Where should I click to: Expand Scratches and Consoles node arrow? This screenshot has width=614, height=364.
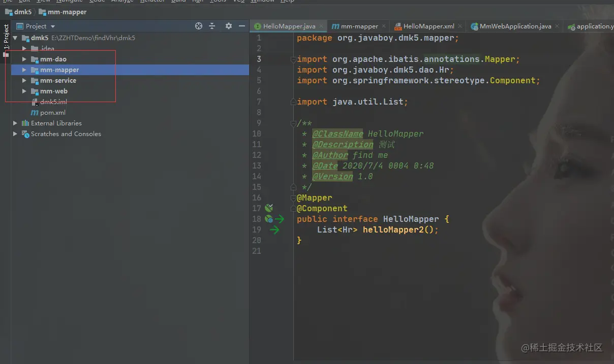click(15, 134)
